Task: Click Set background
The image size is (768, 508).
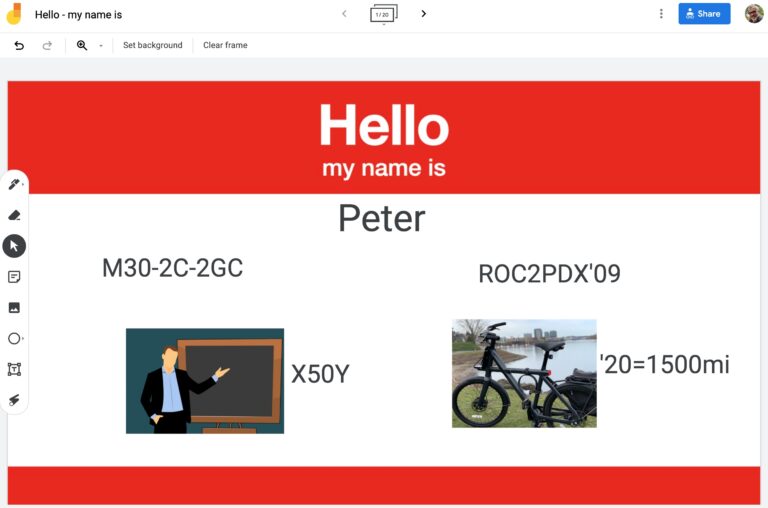Action: click(x=152, y=45)
